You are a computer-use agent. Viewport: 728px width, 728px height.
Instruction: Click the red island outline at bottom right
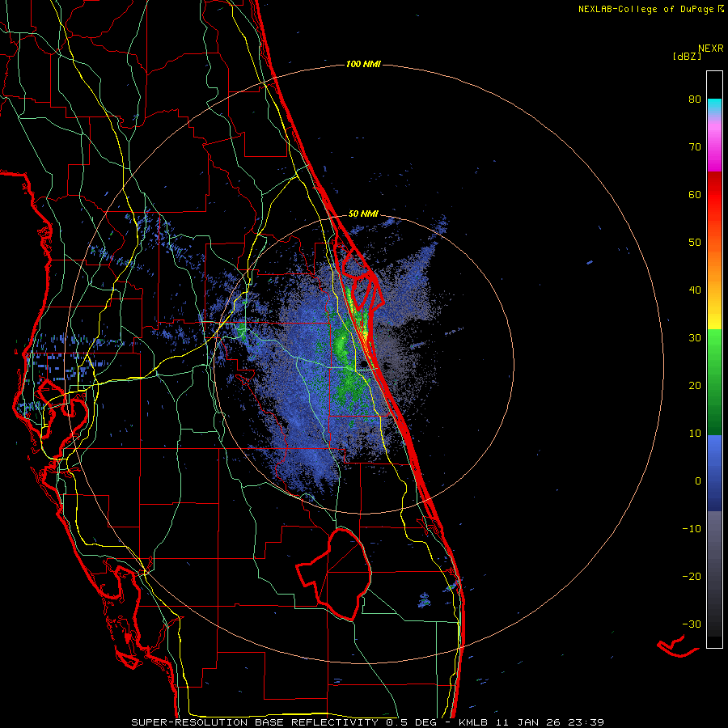pyautogui.click(x=678, y=646)
